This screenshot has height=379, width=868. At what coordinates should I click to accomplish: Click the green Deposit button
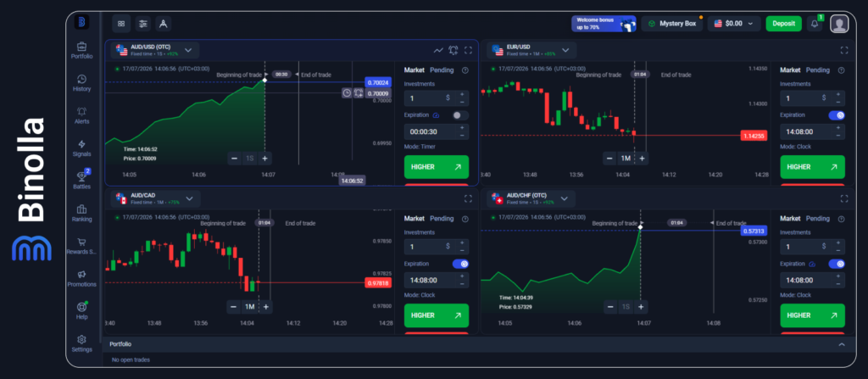(784, 23)
